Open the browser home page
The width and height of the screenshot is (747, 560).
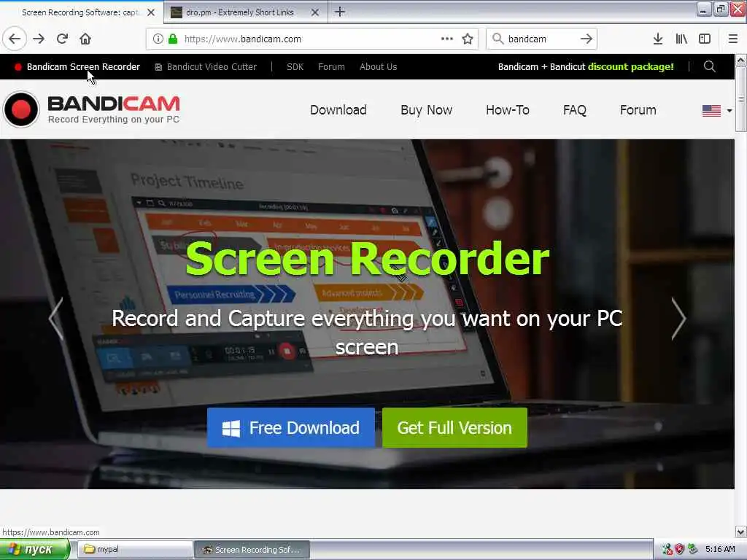tap(85, 39)
